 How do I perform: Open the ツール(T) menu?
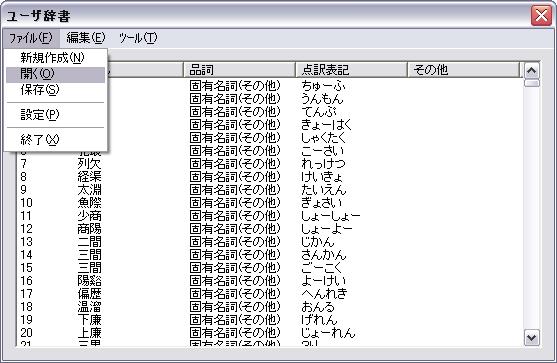pos(137,38)
